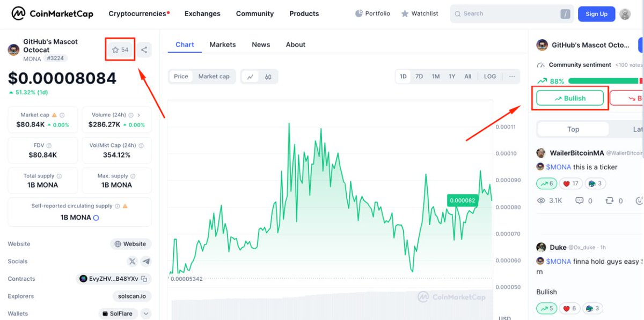Click the Sign Up button
This screenshot has width=644, height=320.
[x=596, y=14]
